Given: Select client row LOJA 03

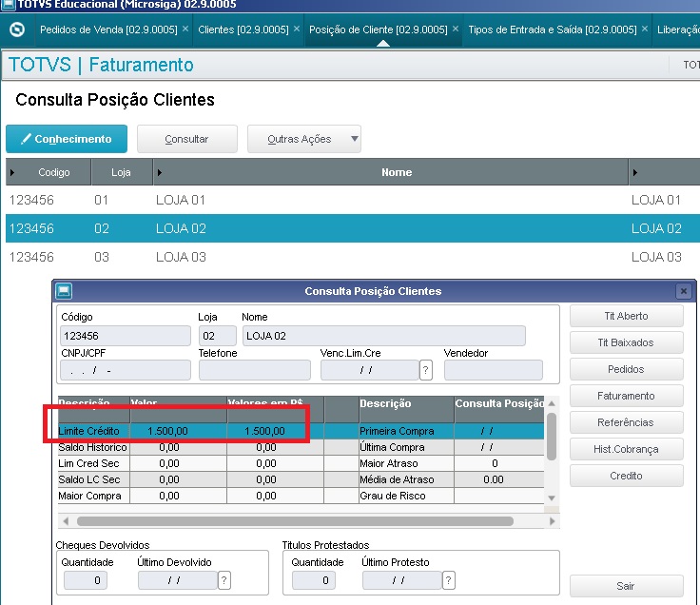Looking at the screenshot, I should point(353,257).
